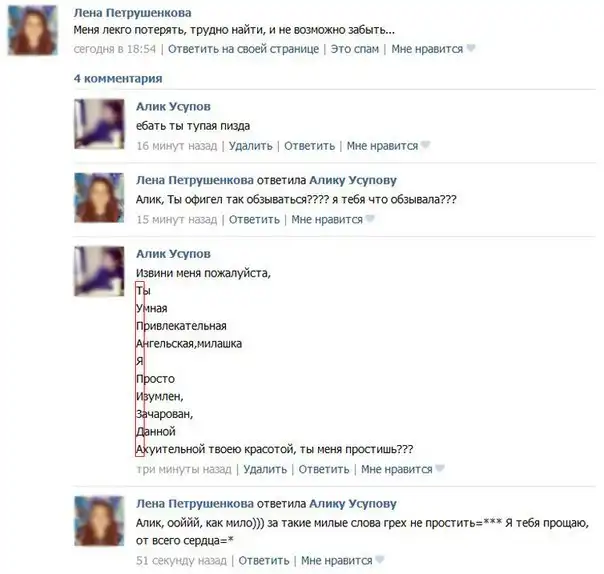Reply to the 'три минуты назад' comment

tap(324, 469)
